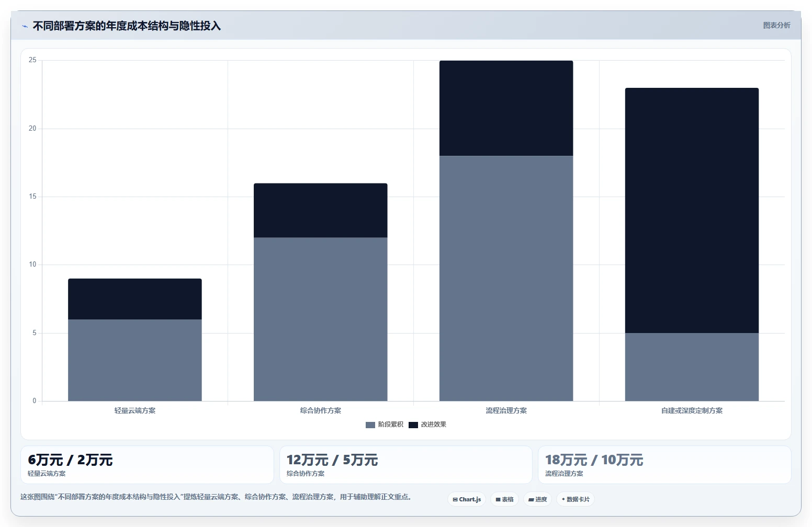Click the gray bar segment for 流程治理方案

pos(506,279)
